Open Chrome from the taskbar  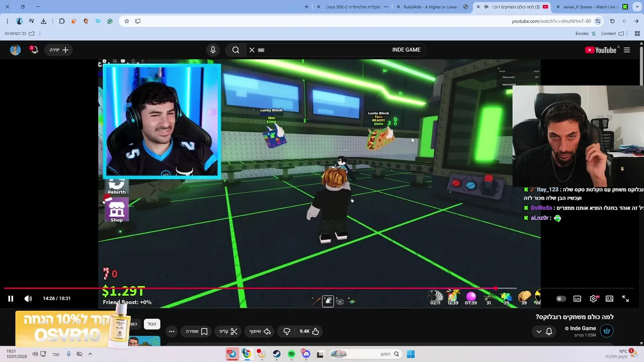pyautogui.click(x=246, y=354)
